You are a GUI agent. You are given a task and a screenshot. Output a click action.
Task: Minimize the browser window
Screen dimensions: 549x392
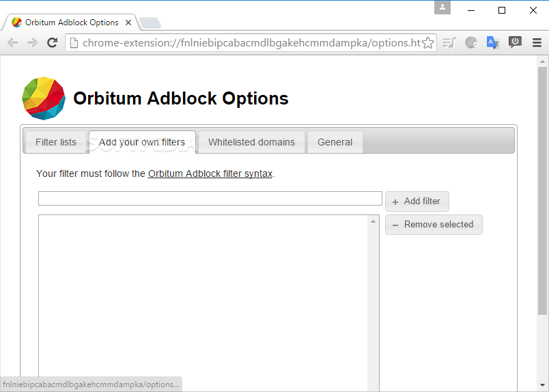tap(471, 10)
